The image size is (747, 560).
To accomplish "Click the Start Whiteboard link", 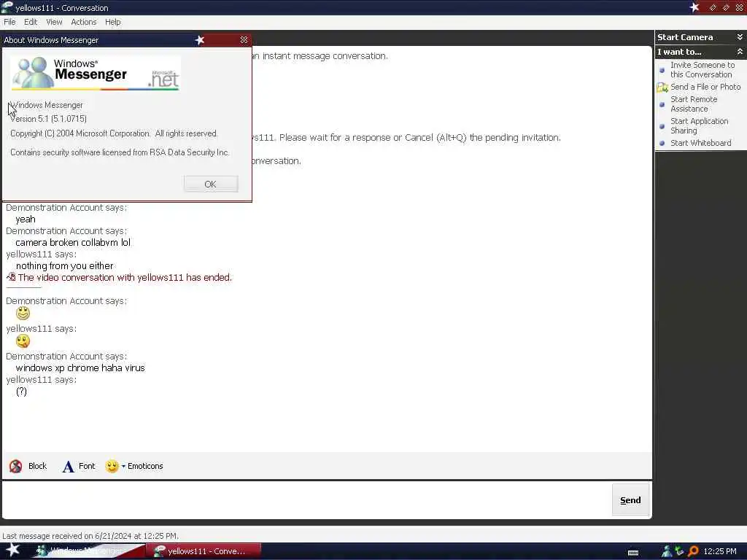I will 700,143.
